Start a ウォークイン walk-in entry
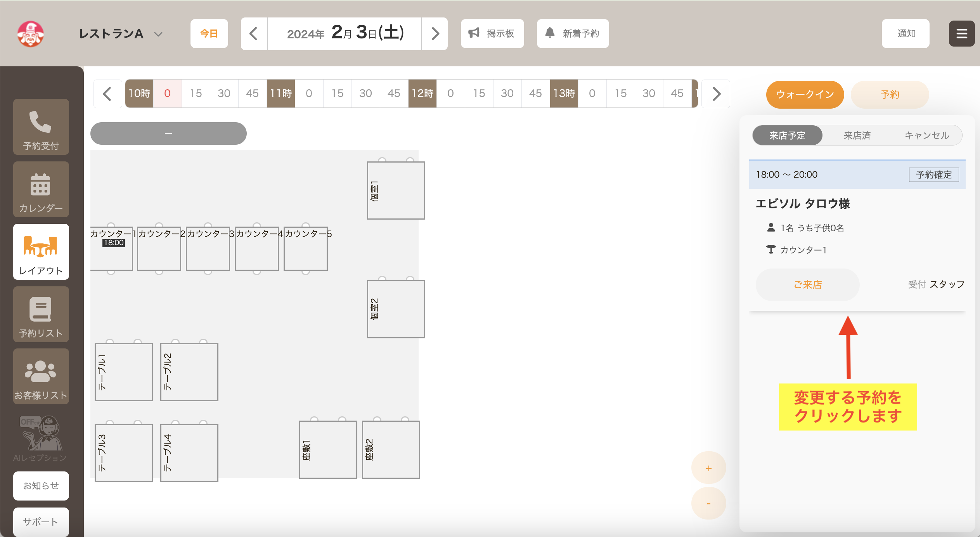Viewport: 980px width, 537px height. coord(805,94)
